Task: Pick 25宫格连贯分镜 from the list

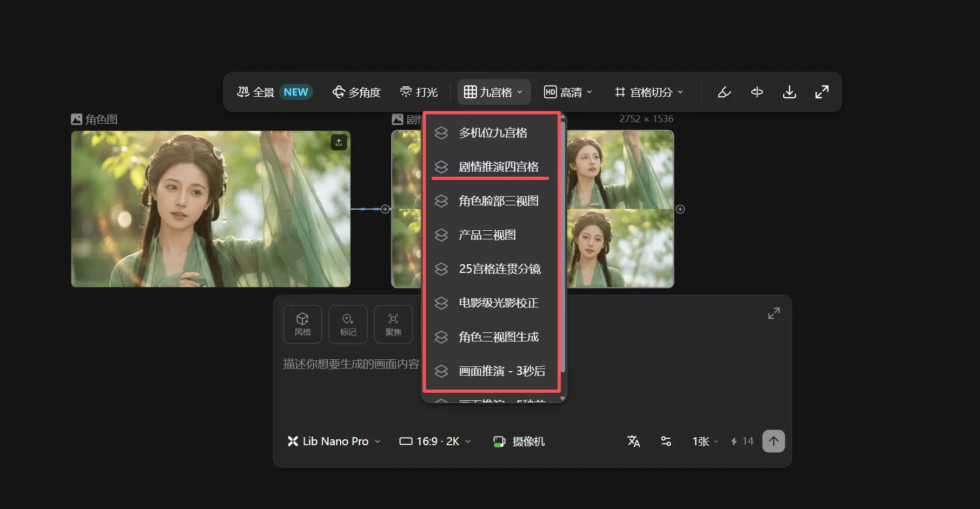Action: click(492, 269)
